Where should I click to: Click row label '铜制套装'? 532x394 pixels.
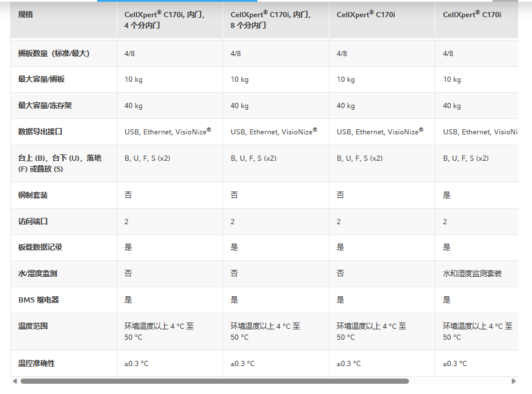click(33, 195)
